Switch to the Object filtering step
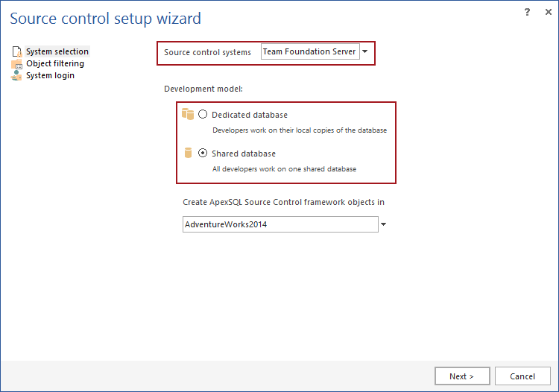559x392 pixels. [55, 63]
